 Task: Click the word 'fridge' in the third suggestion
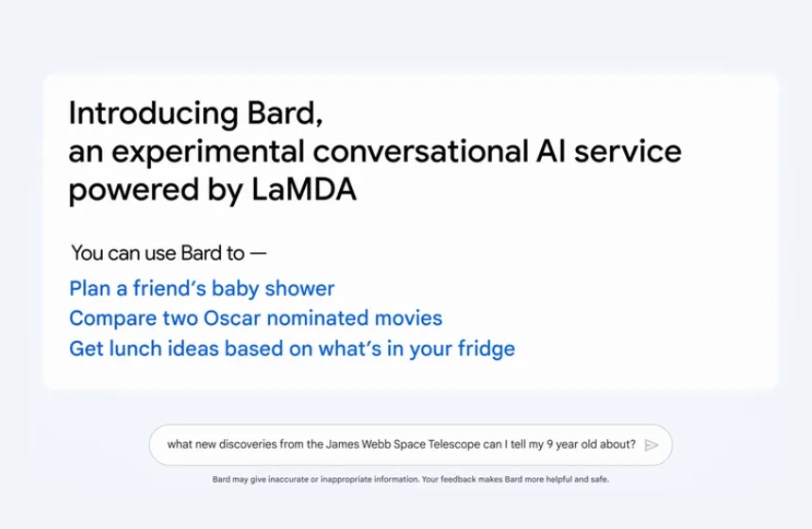pyautogui.click(x=486, y=350)
